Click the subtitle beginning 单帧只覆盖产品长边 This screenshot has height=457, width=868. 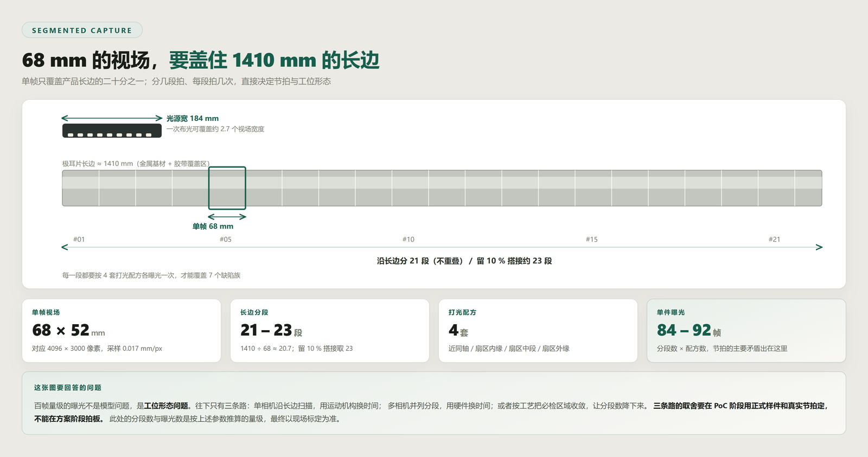point(176,81)
